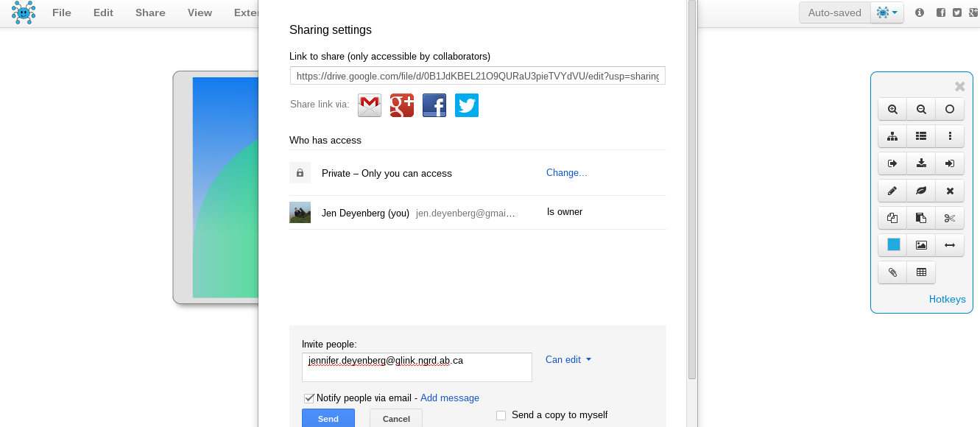Click the Change... access link
The height and width of the screenshot is (427, 980).
pos(567,173)
